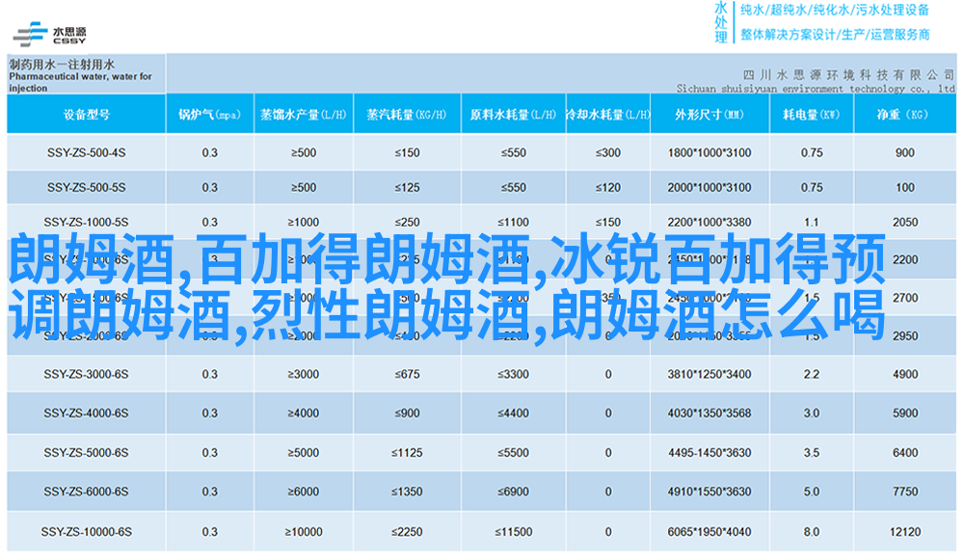Select the '锅炉气(mpa)' column header

click(209, 115)
